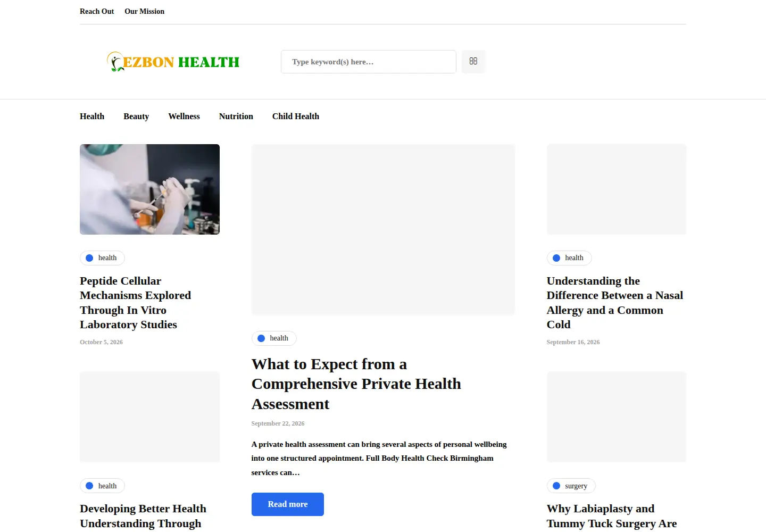
Task: Click the September 16, 2026 date
Action: (573, 342)
